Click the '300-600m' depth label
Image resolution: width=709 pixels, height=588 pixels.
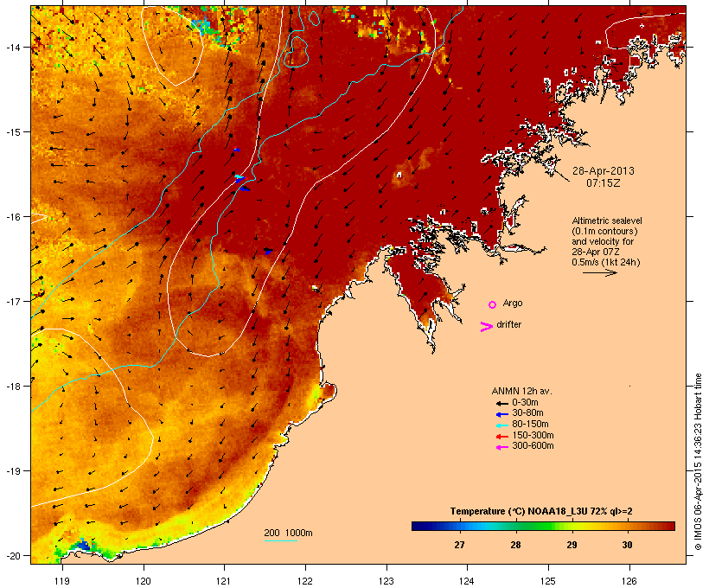(x=533, y=446)
